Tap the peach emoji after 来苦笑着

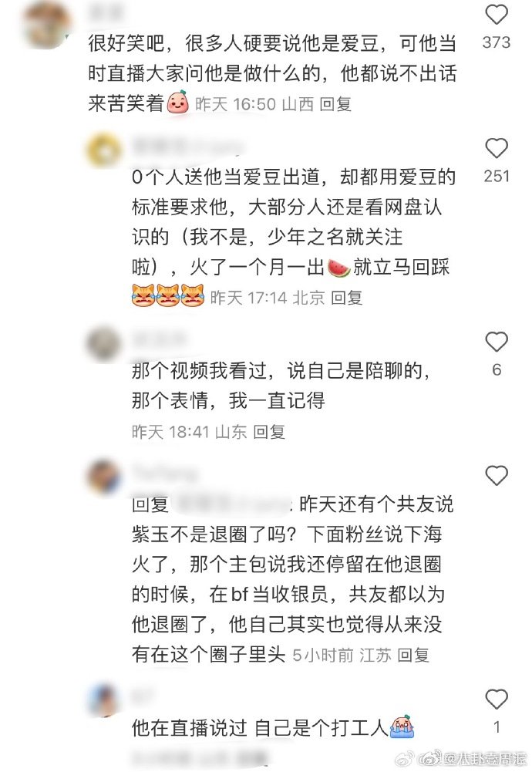[x=178, y=102]
